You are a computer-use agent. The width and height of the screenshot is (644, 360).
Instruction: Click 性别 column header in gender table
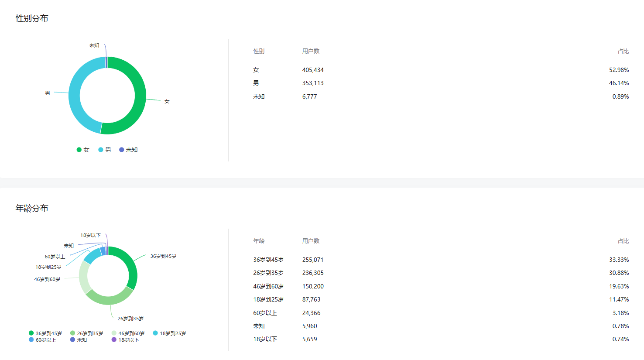259,51
